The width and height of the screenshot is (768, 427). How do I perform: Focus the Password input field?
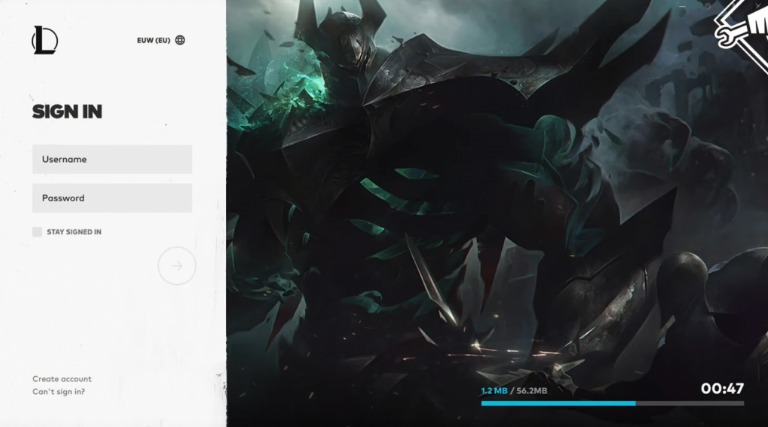(x=112, y=198)
